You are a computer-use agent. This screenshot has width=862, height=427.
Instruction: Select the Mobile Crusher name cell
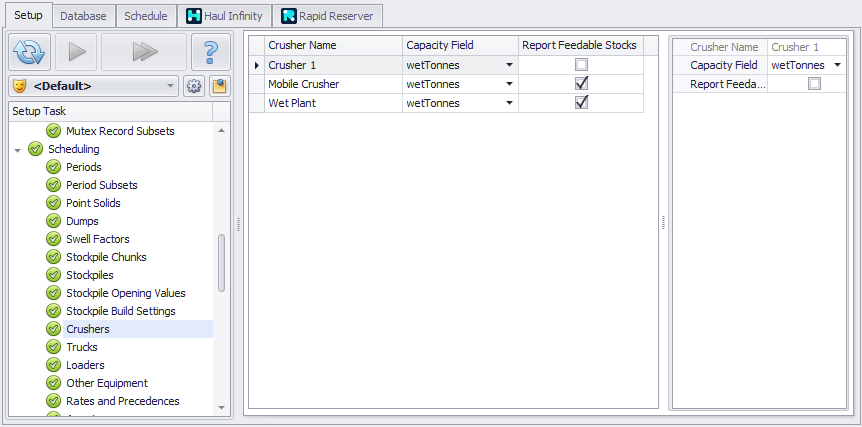333,84
